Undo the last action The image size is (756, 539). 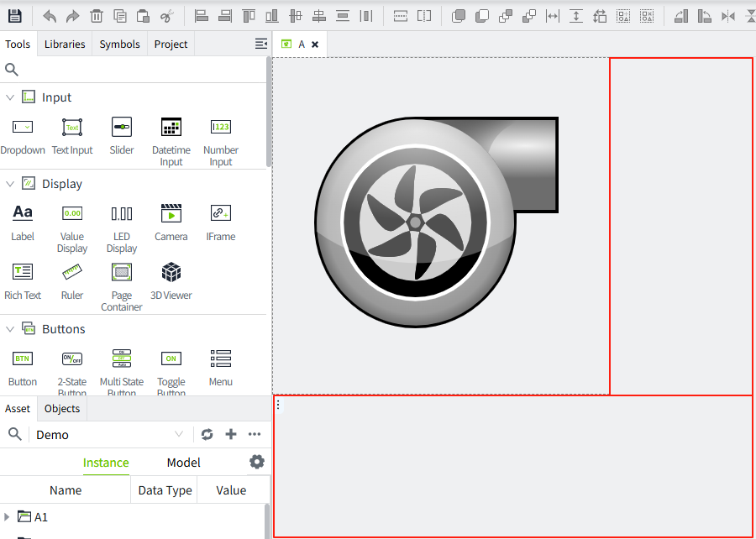[x=50, y=16]
